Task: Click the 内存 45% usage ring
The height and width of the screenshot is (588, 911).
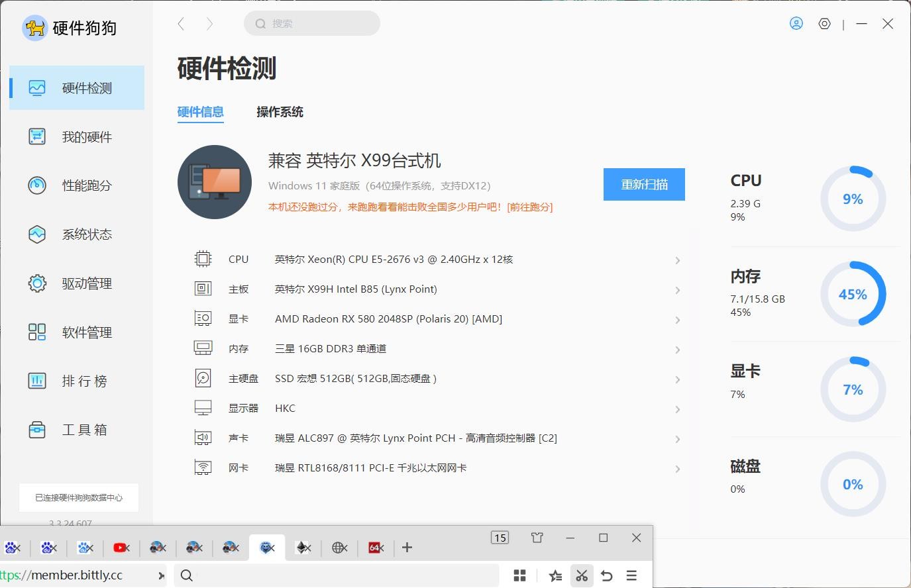Action: (853, 294)
